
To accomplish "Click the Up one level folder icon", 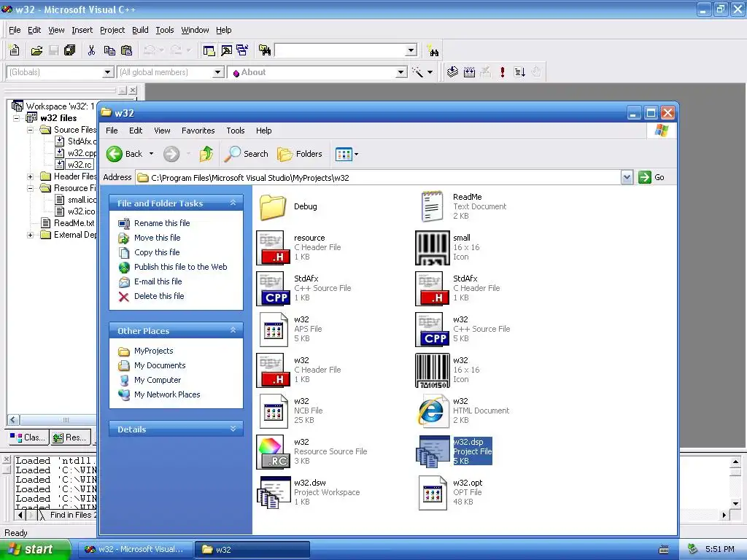I will coord(206,154).
